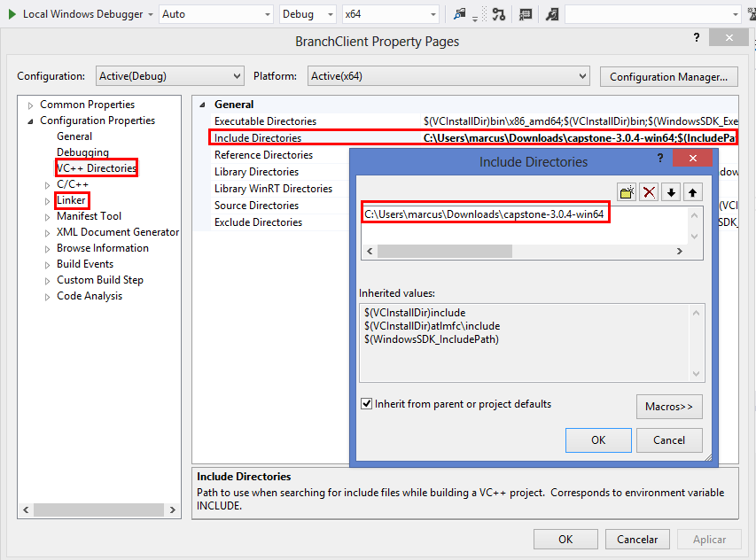Open the Platform Active(x64) dropdown
The height and width of the screenshot is (560, 756).
pos(448,76)
